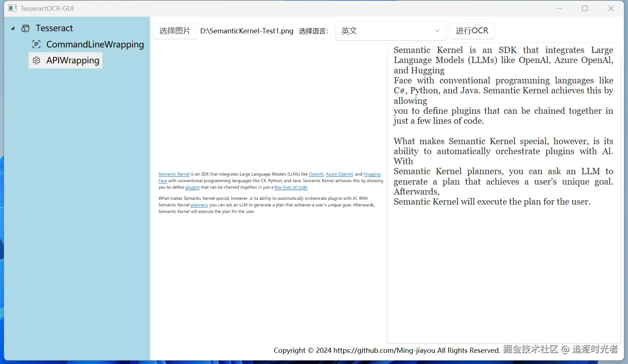The image size is (628, 364).
Task: Run OCR with the 进行OCR button
Action: [472, 31]
